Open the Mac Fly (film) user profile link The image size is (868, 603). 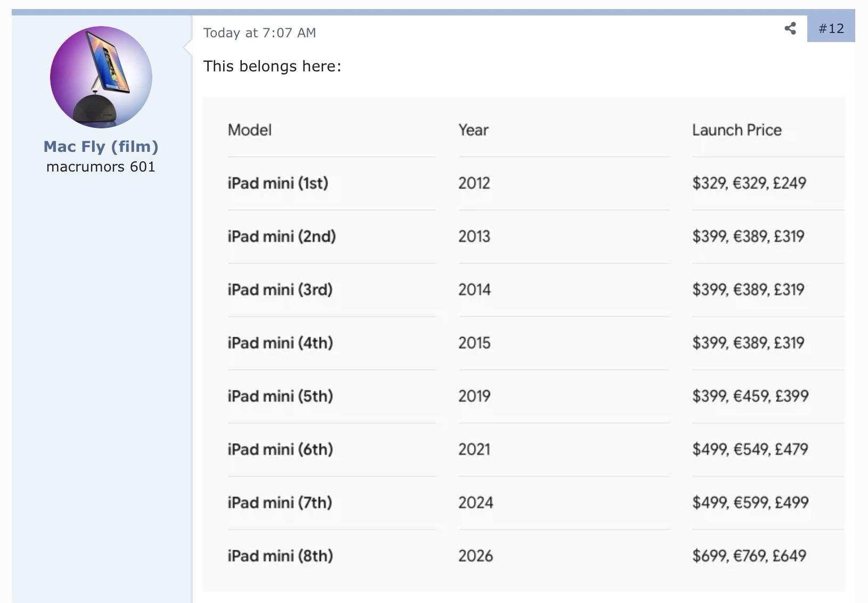(x=101, y=146)
